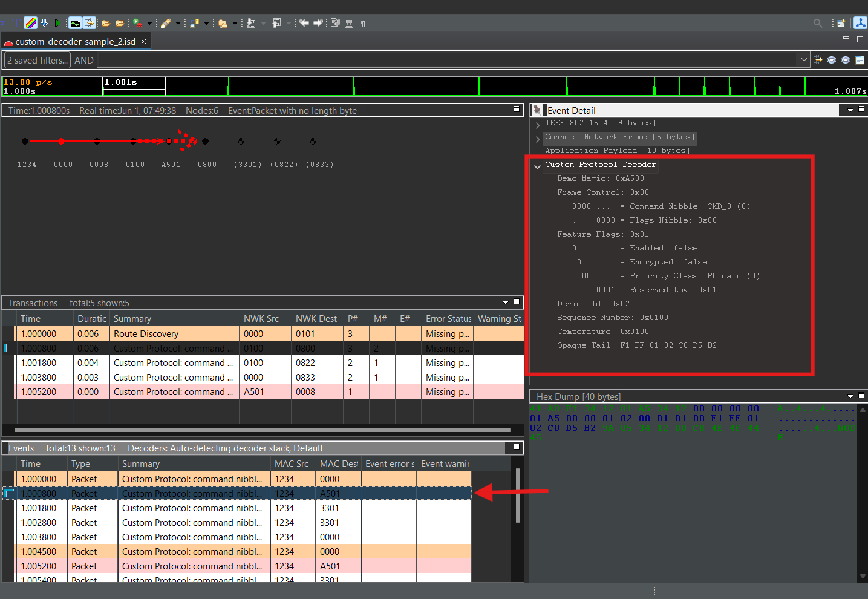Click the open perspective grid icon

click(841, 23)
